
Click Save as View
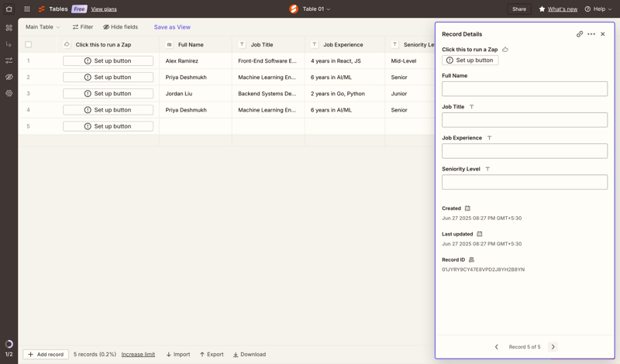pos(172,27)
